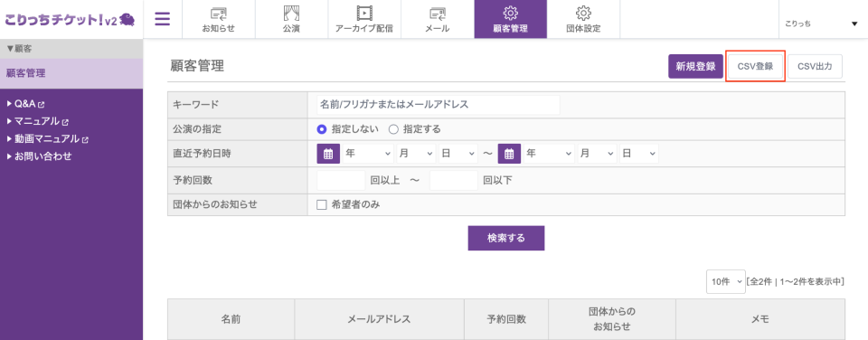The image size is (868, 340).
Task: Click the メモ column header
Action: (x=760, y=319)
